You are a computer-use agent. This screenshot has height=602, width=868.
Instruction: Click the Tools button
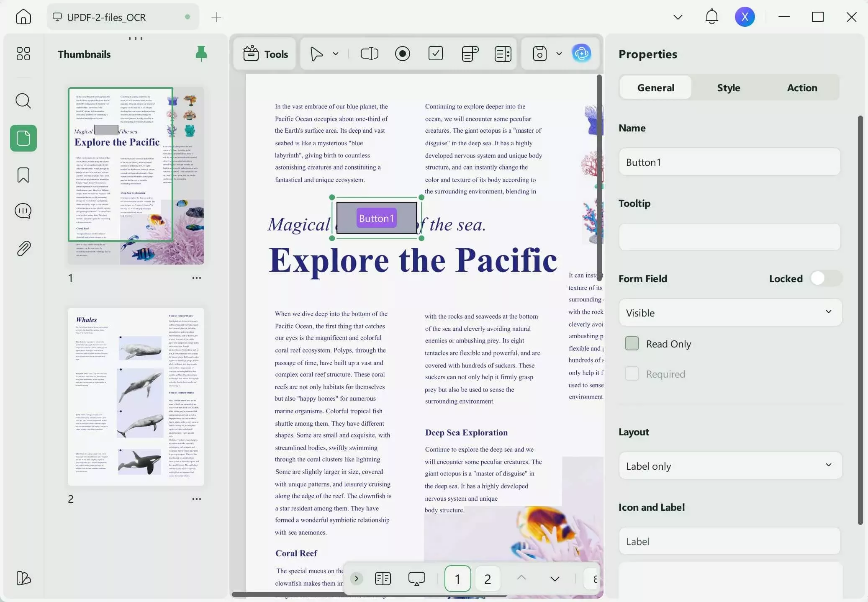click(x=265, y=54)
